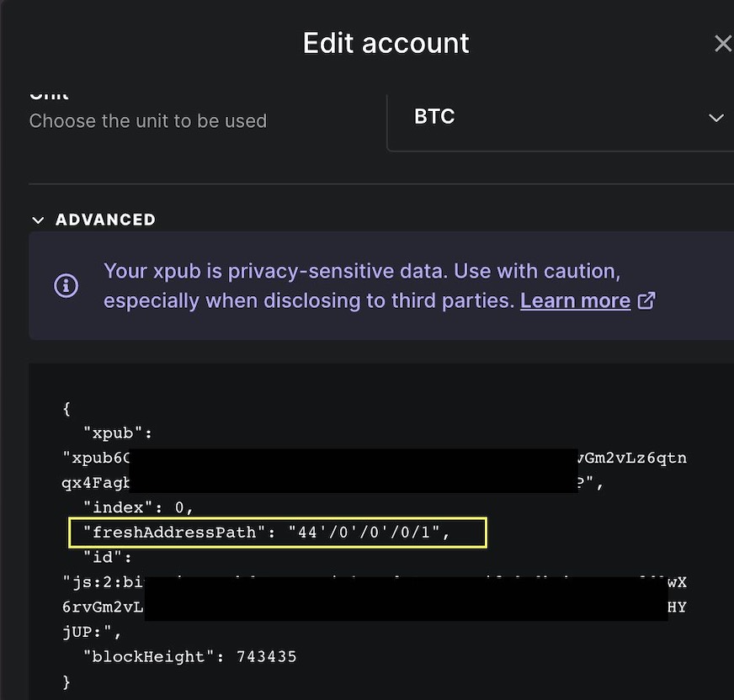The image size is (734, 700).
Task: Open the BTC unit dropdown
Action: (561, 117)
